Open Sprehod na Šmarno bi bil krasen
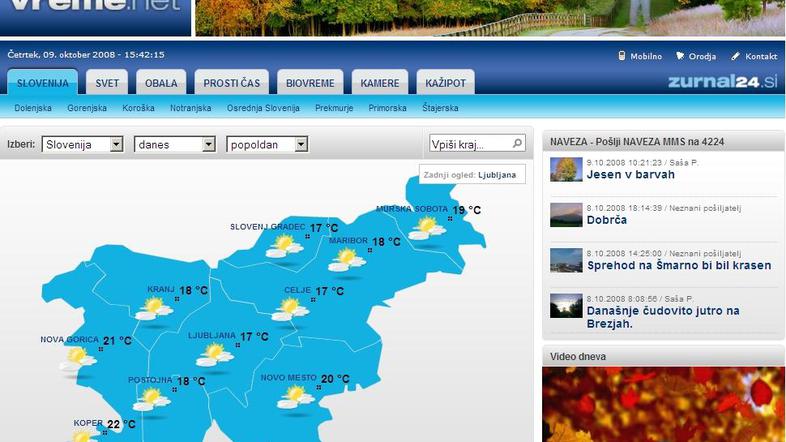Image resolution: width=786 pixels, height=442 pixels. tap(679, 266)
